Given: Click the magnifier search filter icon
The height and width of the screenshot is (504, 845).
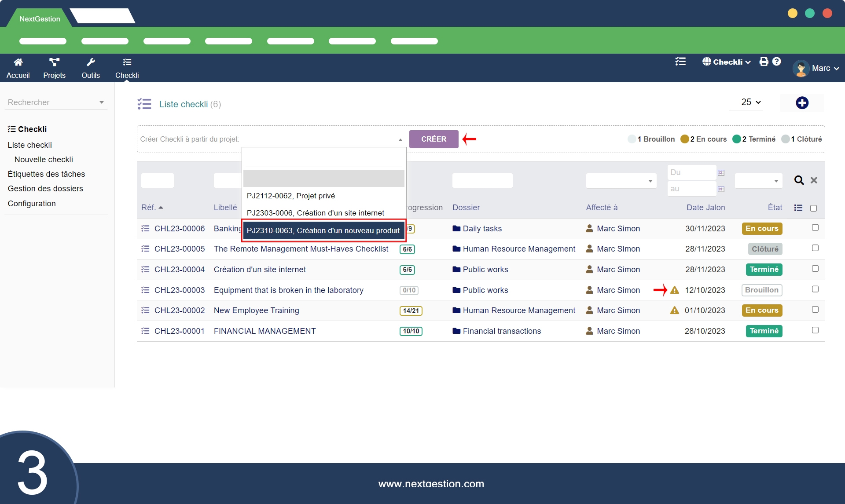Looking at the screenshot, I should coord(799,180).
